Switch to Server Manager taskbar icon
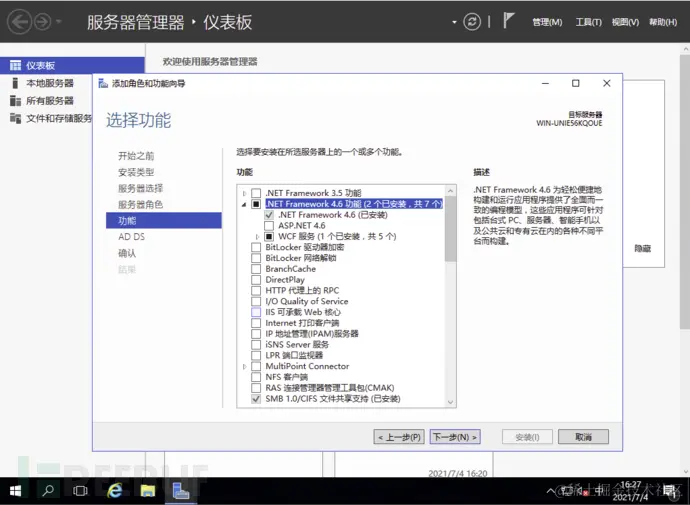The width and height of the screenshot is (690, 505). coord(180,490)
